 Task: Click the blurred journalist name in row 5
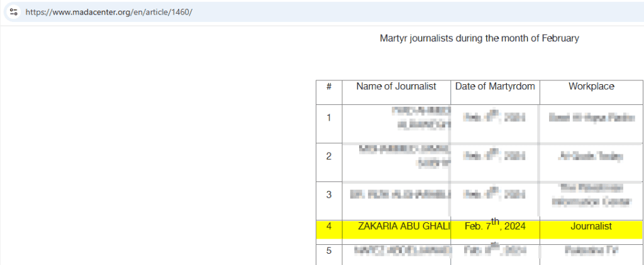pos(404,251)
